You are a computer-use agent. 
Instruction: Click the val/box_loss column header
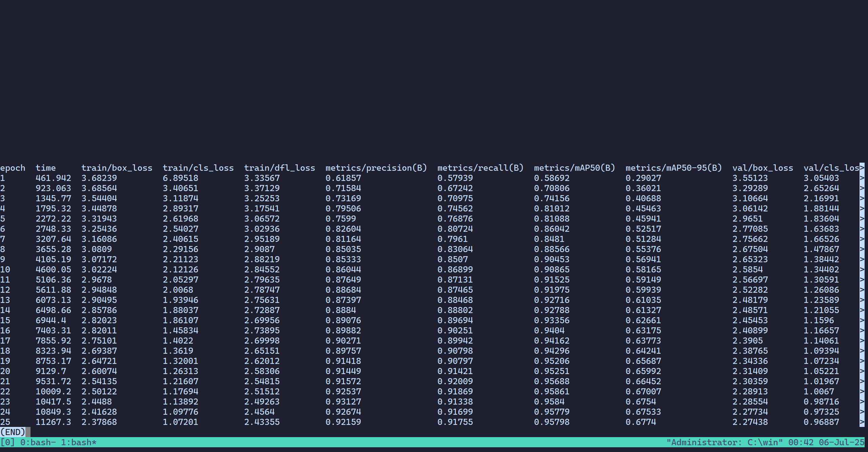click(x=763, y=168)
